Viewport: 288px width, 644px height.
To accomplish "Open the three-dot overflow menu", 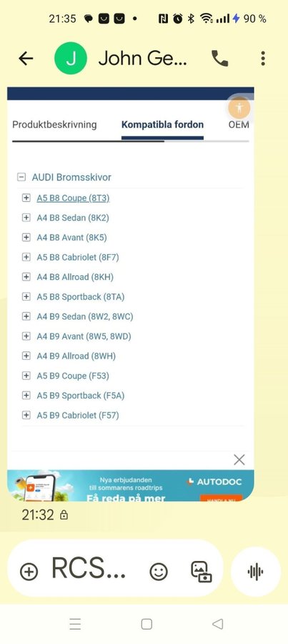I will (x=263, y=59).
